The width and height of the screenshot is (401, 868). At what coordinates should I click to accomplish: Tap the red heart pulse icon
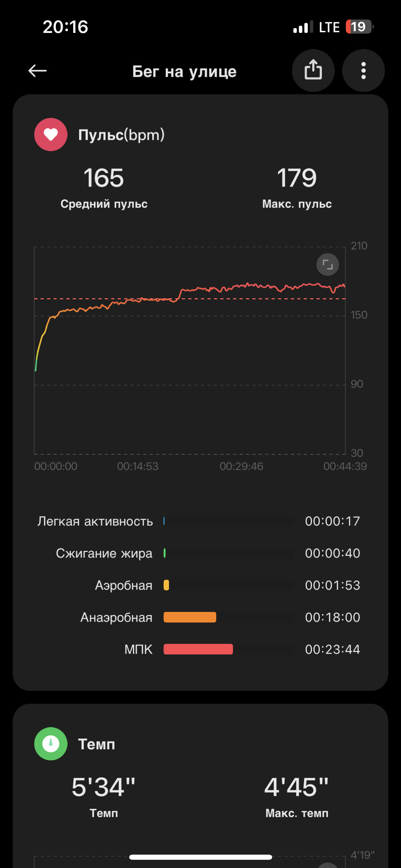coord(51,135)
